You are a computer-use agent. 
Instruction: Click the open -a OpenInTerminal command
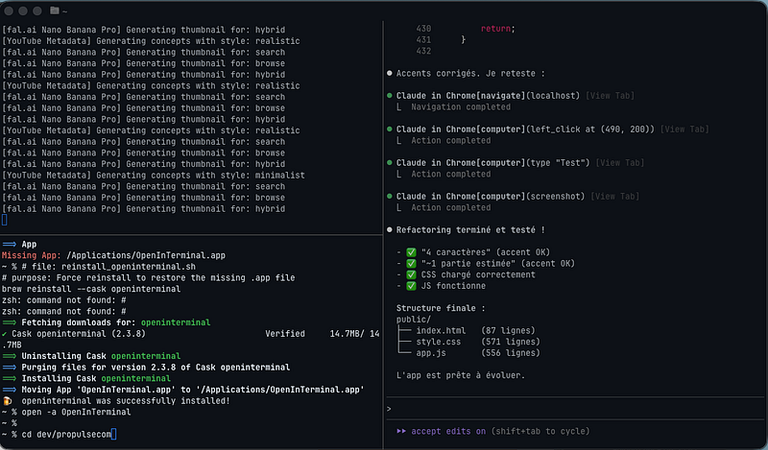76,412
